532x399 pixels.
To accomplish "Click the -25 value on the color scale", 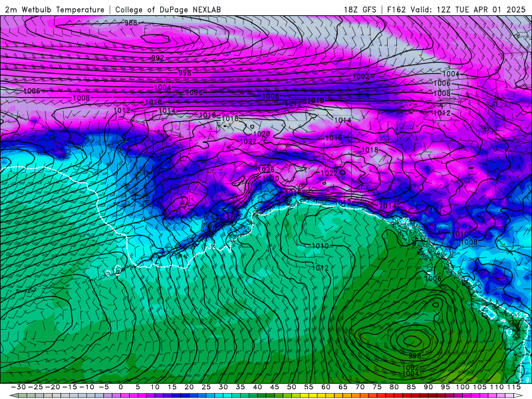I will point(35,387).
